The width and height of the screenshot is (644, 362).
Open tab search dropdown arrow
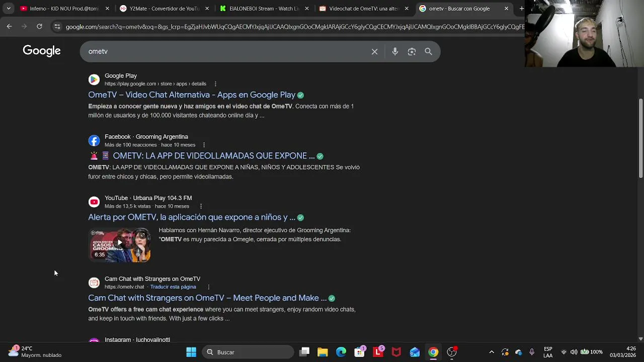point(8,9)
